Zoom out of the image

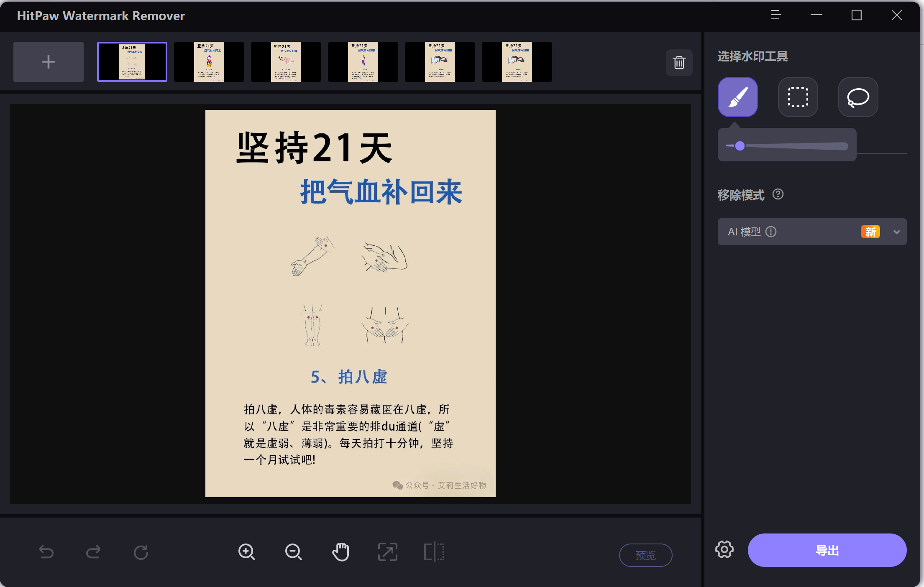coord(294,551)
